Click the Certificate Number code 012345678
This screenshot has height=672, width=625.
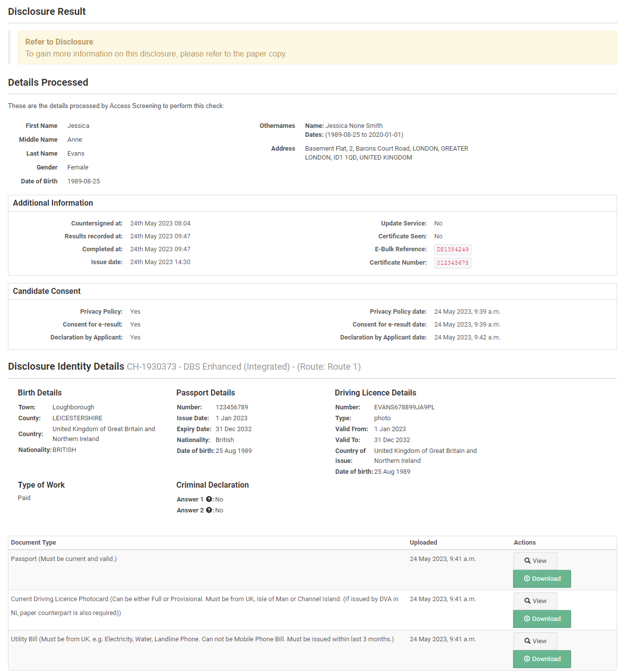point(453,263)
